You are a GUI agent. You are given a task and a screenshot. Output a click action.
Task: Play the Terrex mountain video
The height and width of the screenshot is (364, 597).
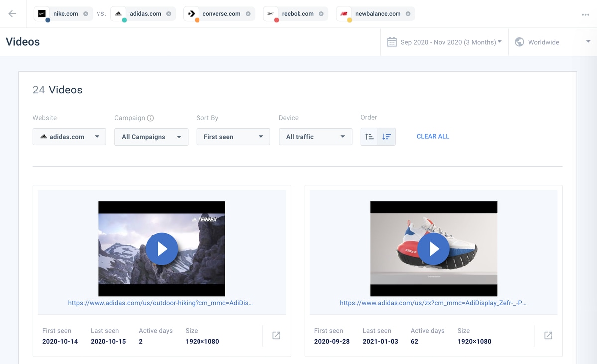click(162, 249)
